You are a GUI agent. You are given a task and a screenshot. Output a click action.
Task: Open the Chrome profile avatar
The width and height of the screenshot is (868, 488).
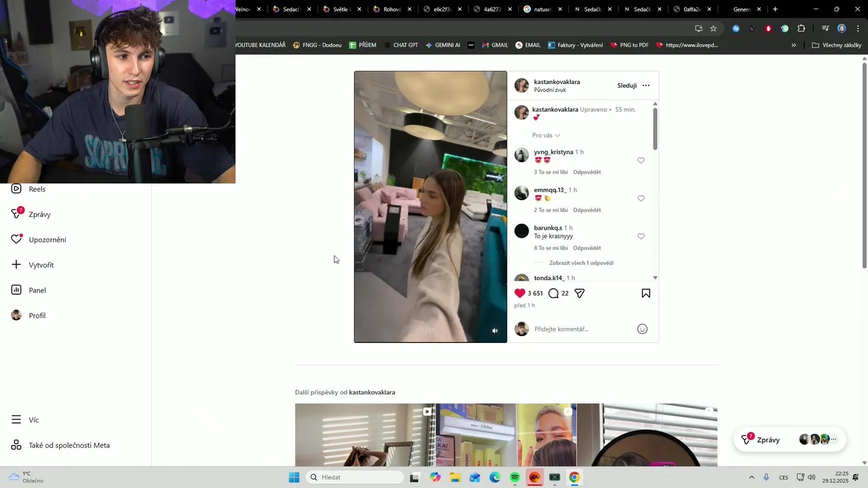pyautogui.click(x=842, y=28)
